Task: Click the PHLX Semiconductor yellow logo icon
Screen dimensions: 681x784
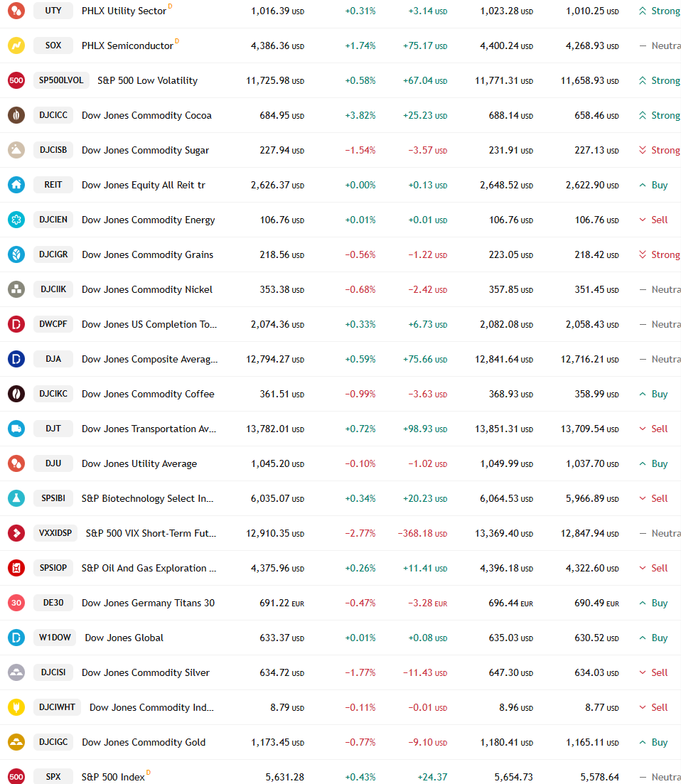Action: [16, 45]
